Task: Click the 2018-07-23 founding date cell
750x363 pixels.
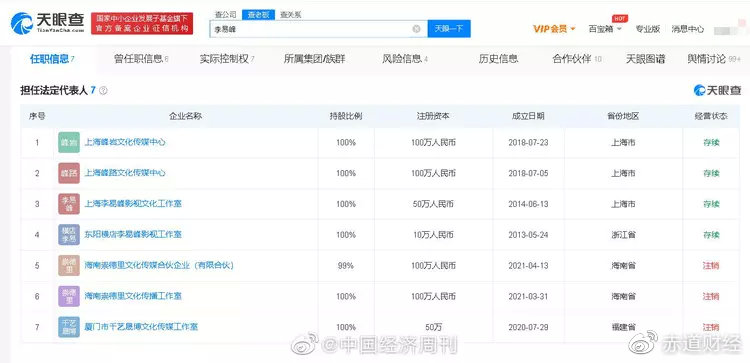Action: (x=528, y=143)
